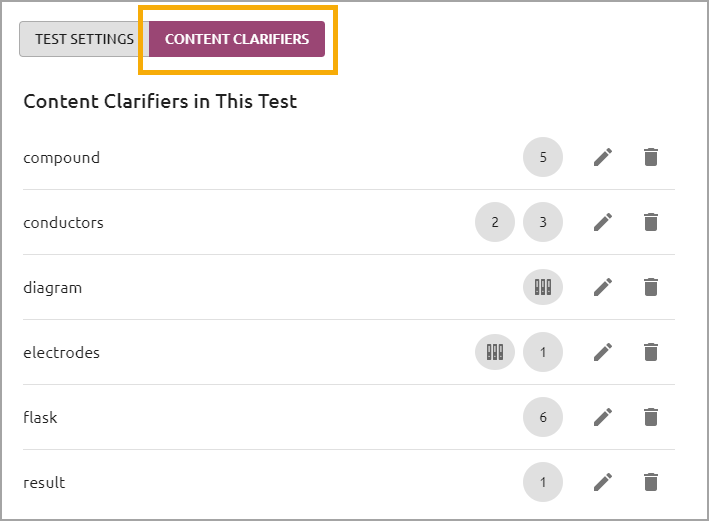Delete the conductors clarifier

click(x=651, y=222)
